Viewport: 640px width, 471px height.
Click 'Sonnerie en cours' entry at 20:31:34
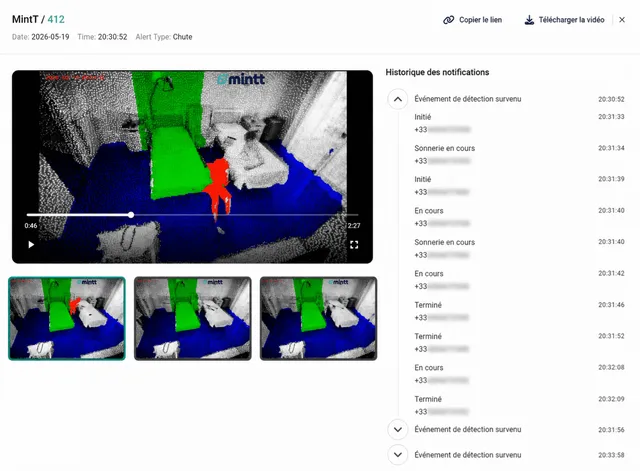tap(444, 148)
